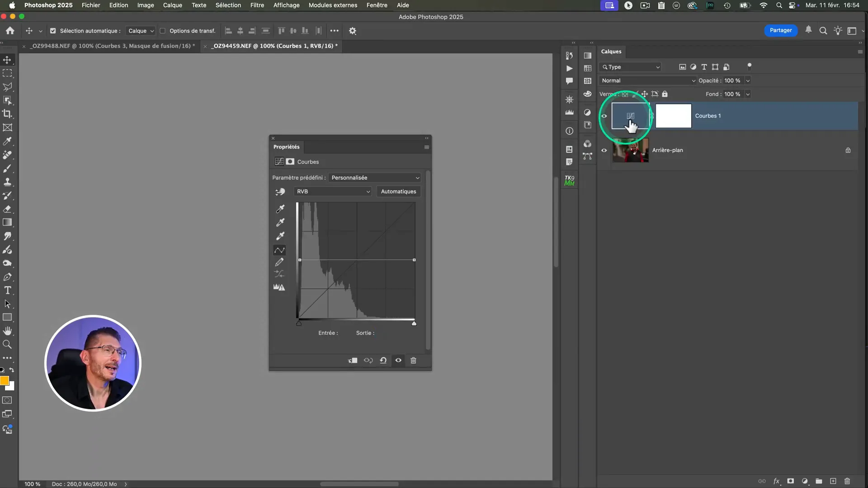Select the Arrière-plan layer thumbnail
This screenshot has height=488, width=868.
(x=630, y=150)
